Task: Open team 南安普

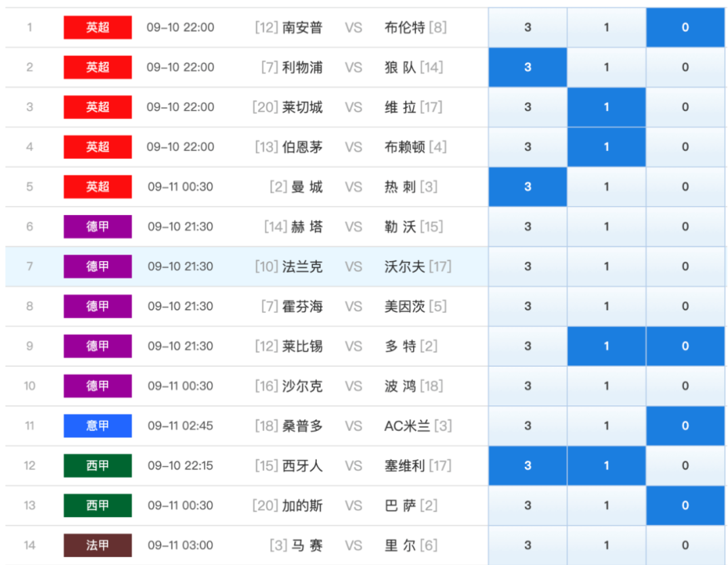Action: click(x=302, y=28)
